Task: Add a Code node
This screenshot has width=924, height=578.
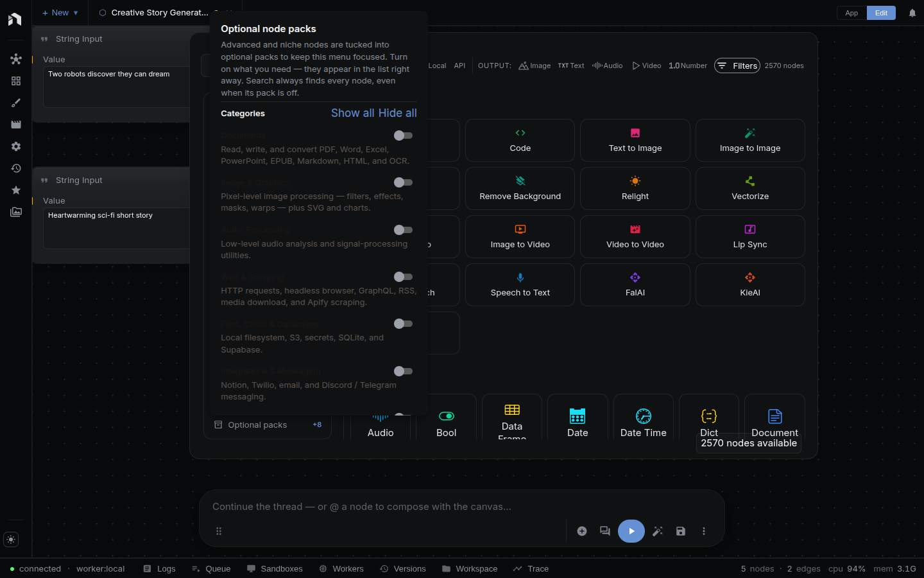Action: click(520, 140)
